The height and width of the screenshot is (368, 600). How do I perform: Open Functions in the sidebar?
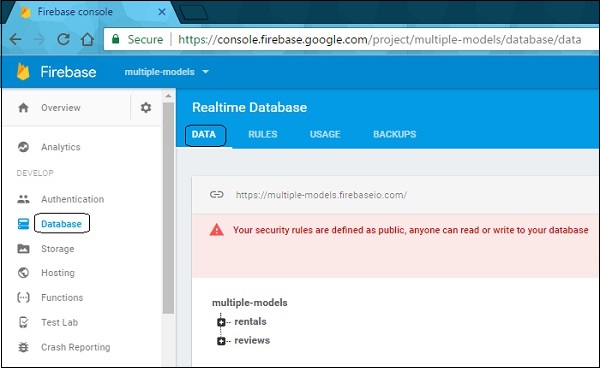pos(62,298)
